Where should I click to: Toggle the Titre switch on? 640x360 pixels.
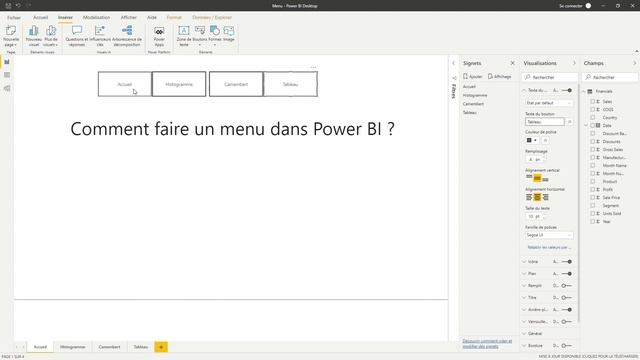[567, 298]
